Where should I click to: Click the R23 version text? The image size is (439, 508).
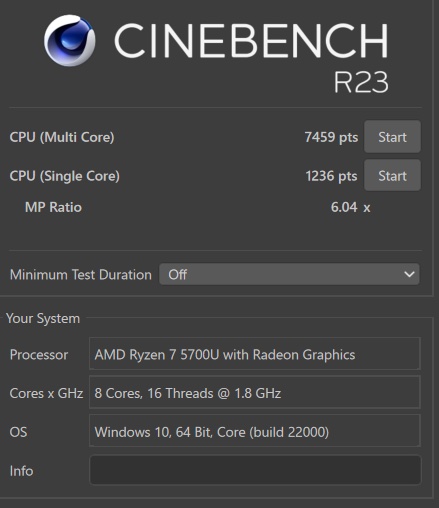tap(361, 82)
